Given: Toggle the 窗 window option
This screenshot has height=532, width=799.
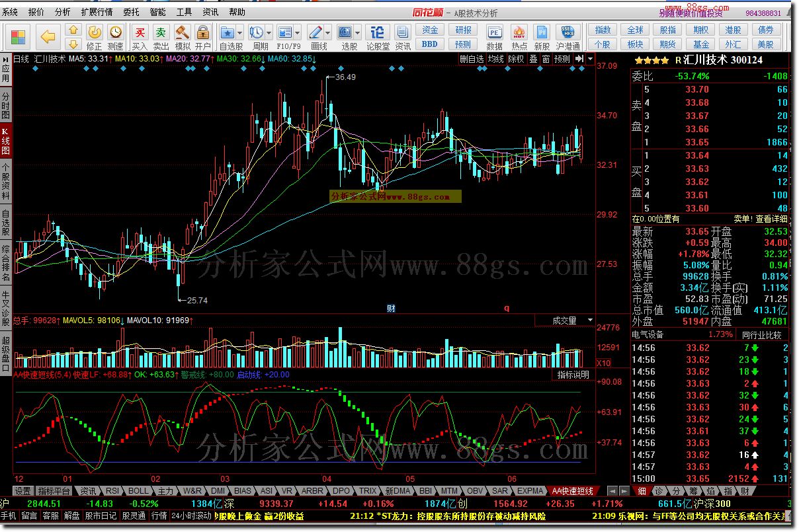Looking at the screenshot, I should point(546,59).
